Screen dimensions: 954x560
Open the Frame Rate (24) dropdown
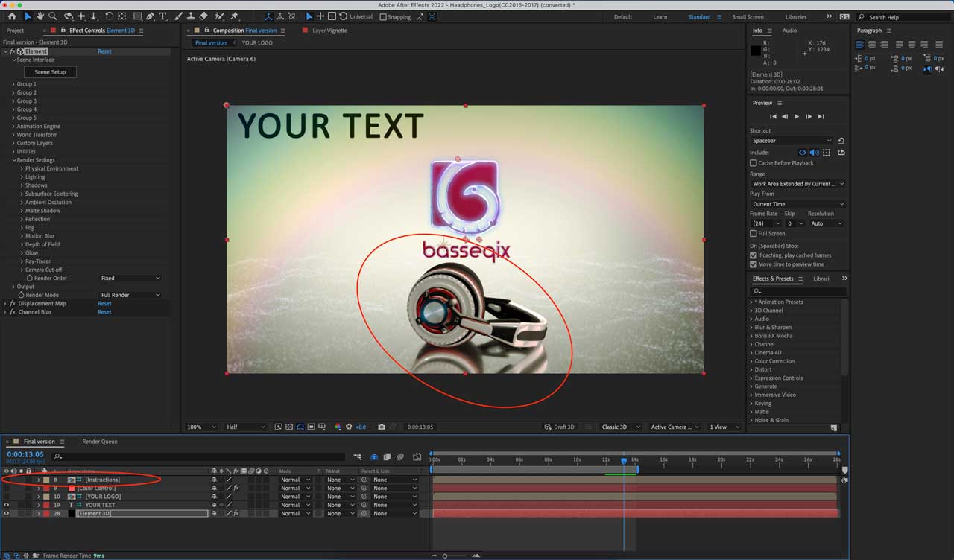click(x=766, y=223)
